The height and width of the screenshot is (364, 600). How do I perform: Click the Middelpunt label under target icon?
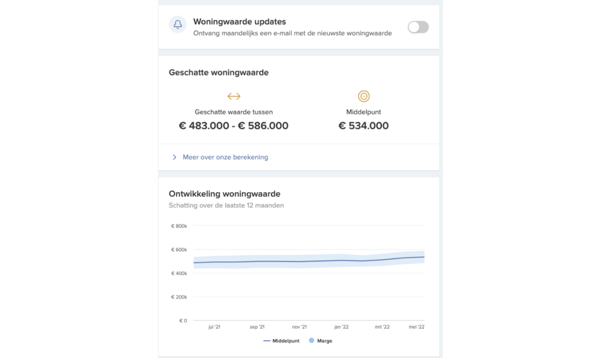[364, 112]
